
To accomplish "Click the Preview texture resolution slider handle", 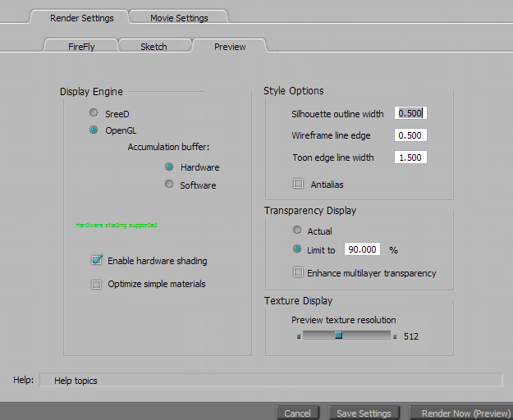I will click(338, 336).
